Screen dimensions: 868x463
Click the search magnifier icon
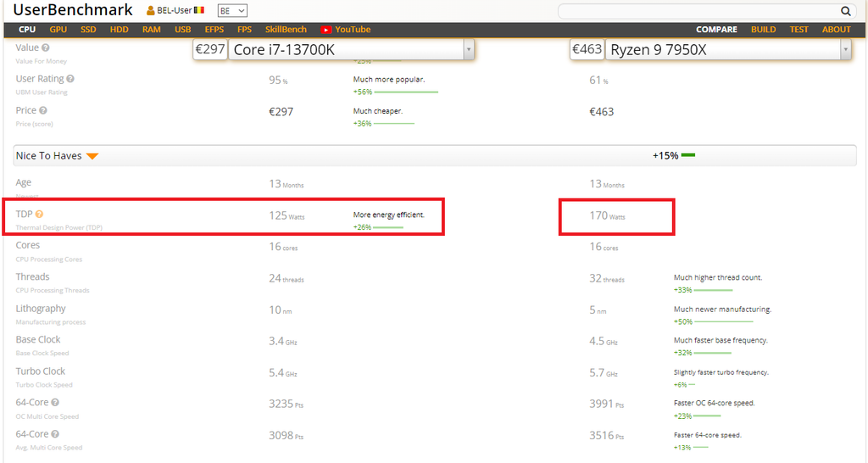pos(845,11)
